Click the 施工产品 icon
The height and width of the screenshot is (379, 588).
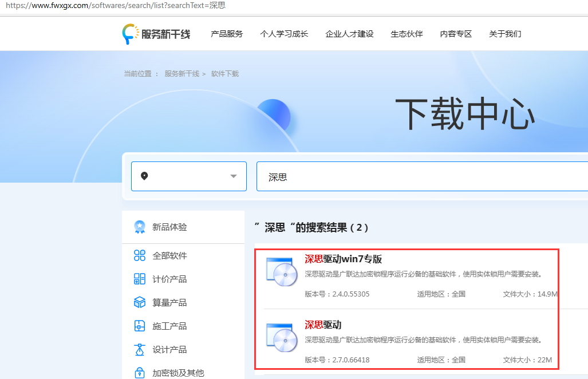coord(140,326)
